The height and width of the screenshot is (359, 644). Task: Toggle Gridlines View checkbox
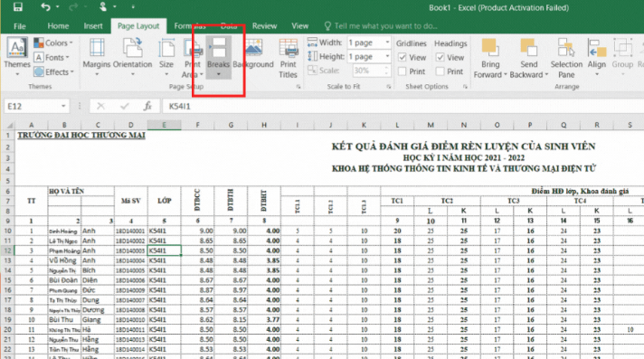402,57
